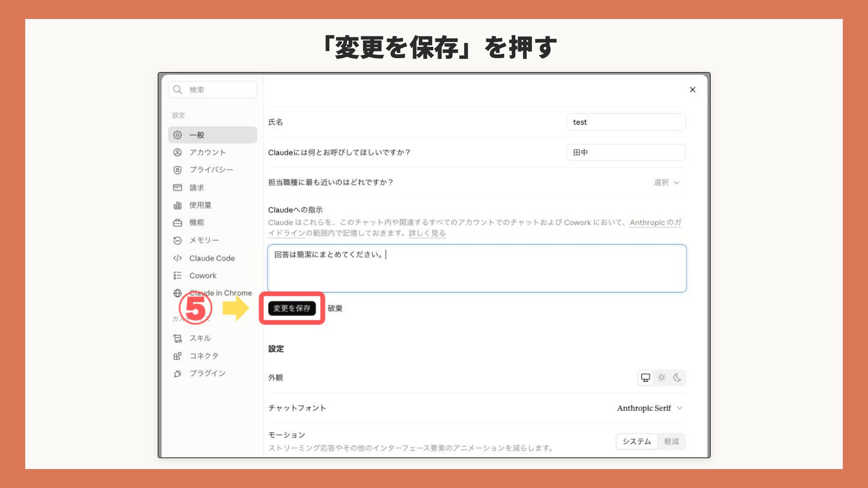
Task: Click the Claude Code brackets icon
Action: point(177,258)
